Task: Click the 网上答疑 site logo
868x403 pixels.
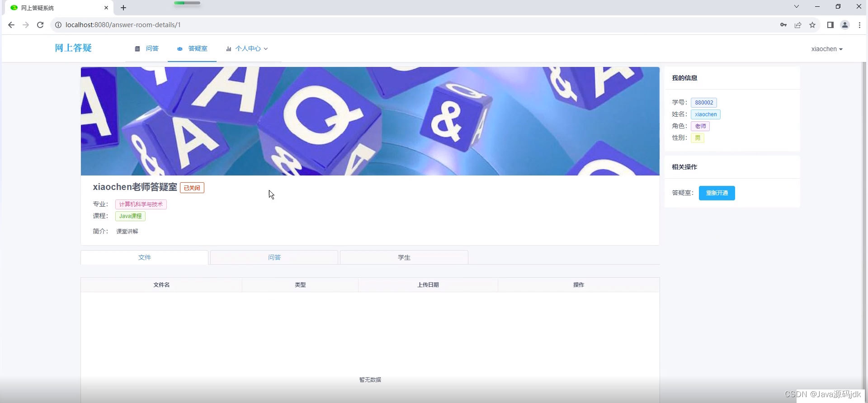Action: (73, 48)
